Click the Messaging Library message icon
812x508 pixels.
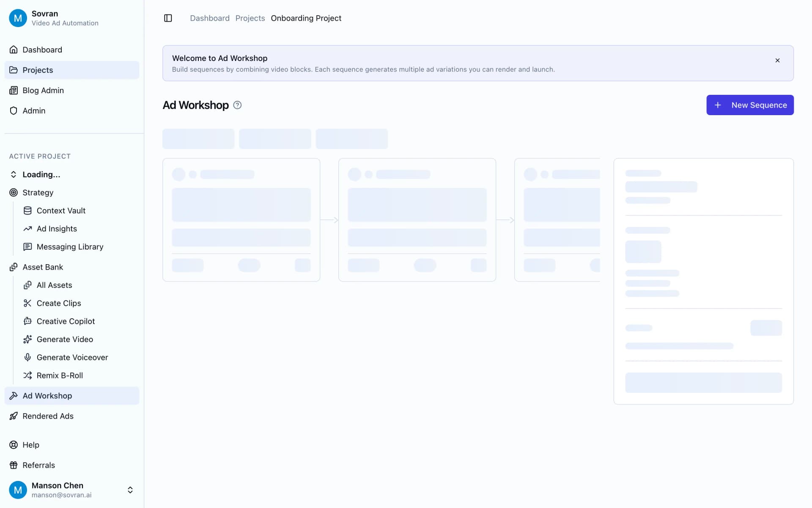click(27, 247)
